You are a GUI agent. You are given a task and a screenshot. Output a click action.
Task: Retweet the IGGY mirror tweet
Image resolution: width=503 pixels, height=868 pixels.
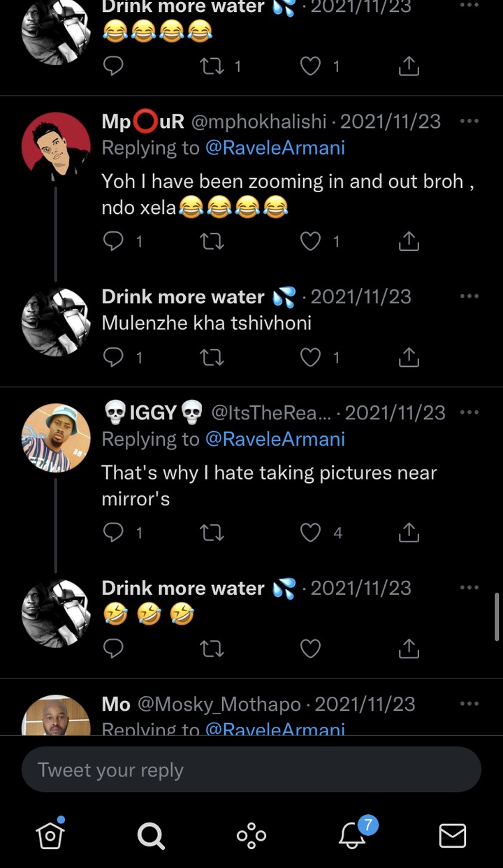pos(212,533)
